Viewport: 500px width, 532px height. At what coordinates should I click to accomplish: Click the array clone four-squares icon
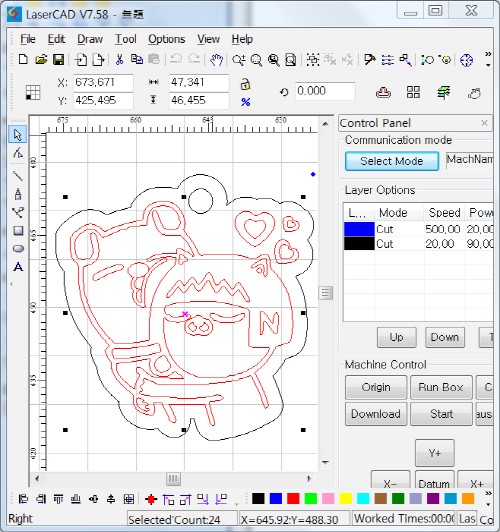click(413, 92)
